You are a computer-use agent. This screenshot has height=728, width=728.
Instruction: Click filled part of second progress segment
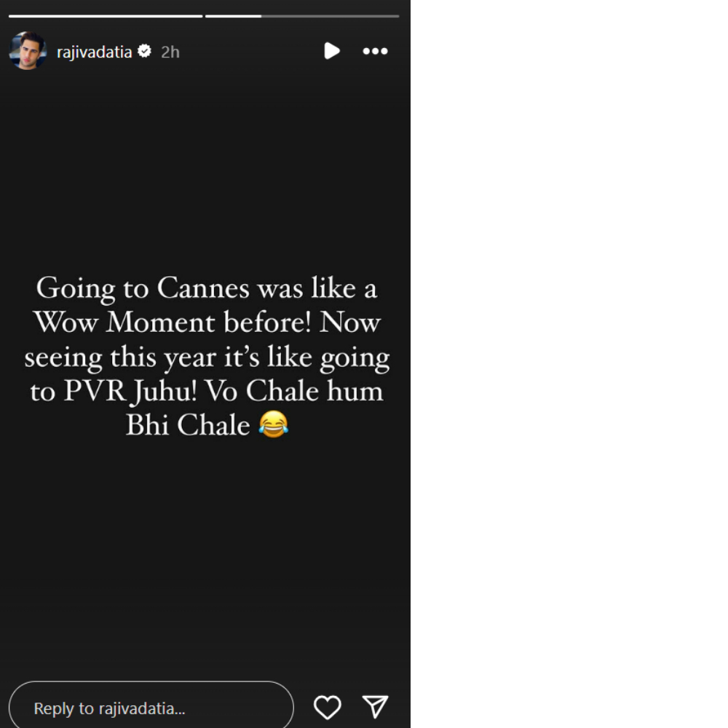coord(233,16)
